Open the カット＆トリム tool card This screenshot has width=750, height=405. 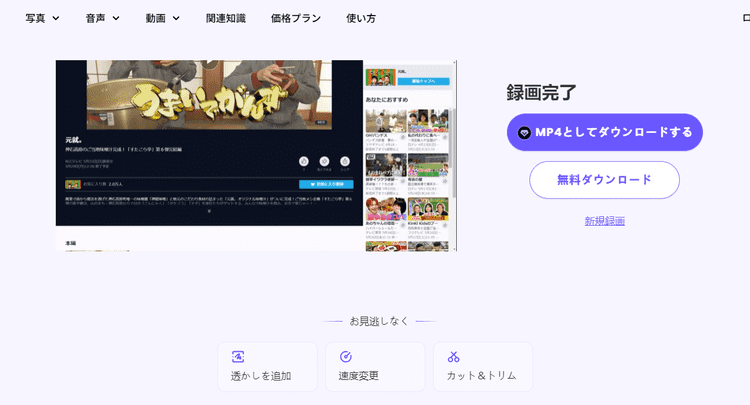[x=483, y=367]
